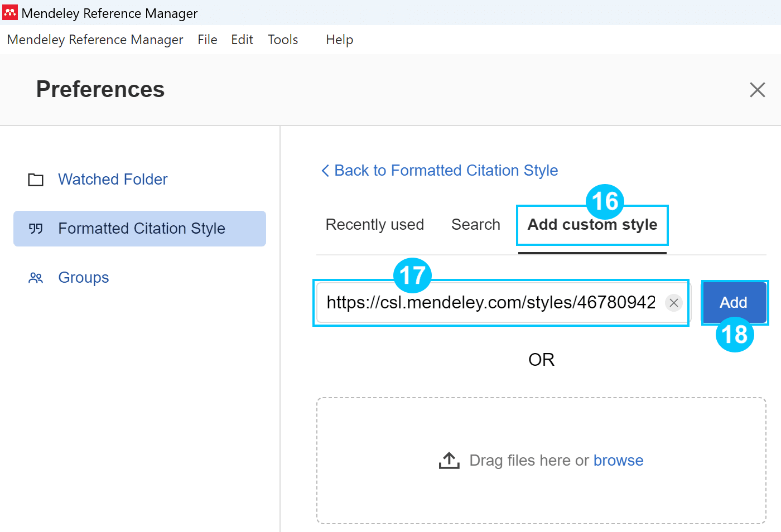Viewport: 781px width, 532px height.
Task: Click the Watched Folder folder icon
Action: pyautogui.click(x=36, y=180)
